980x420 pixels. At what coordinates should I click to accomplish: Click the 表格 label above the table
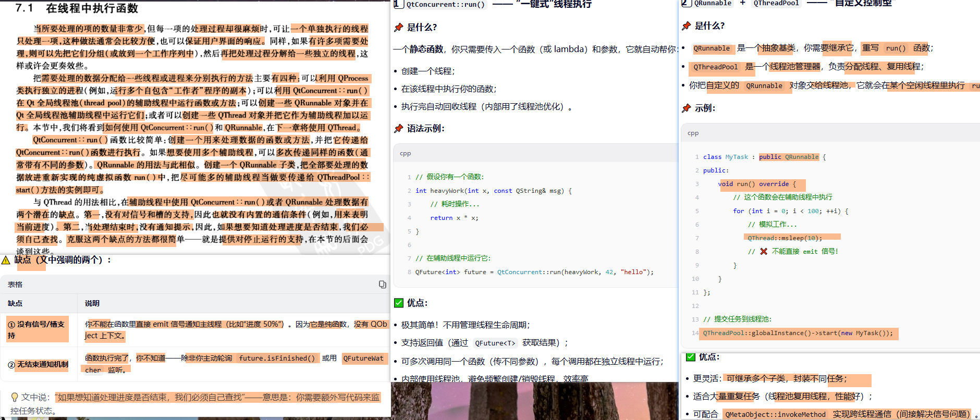tap(15, 285)
